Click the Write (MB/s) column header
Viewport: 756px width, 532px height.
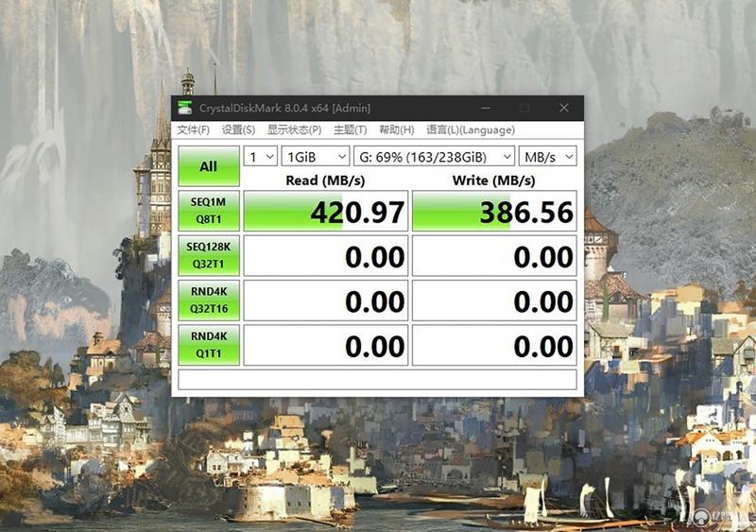point(493,180)
